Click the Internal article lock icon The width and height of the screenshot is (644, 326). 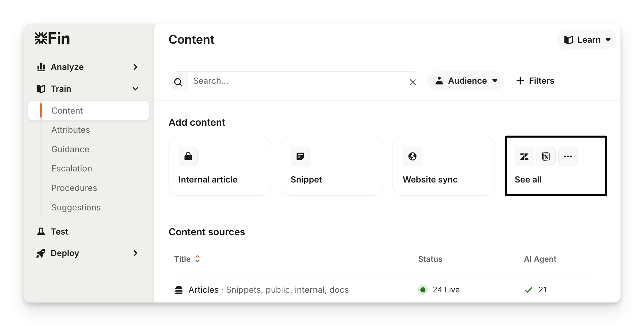pyautogui.click(x=188, y=156)
